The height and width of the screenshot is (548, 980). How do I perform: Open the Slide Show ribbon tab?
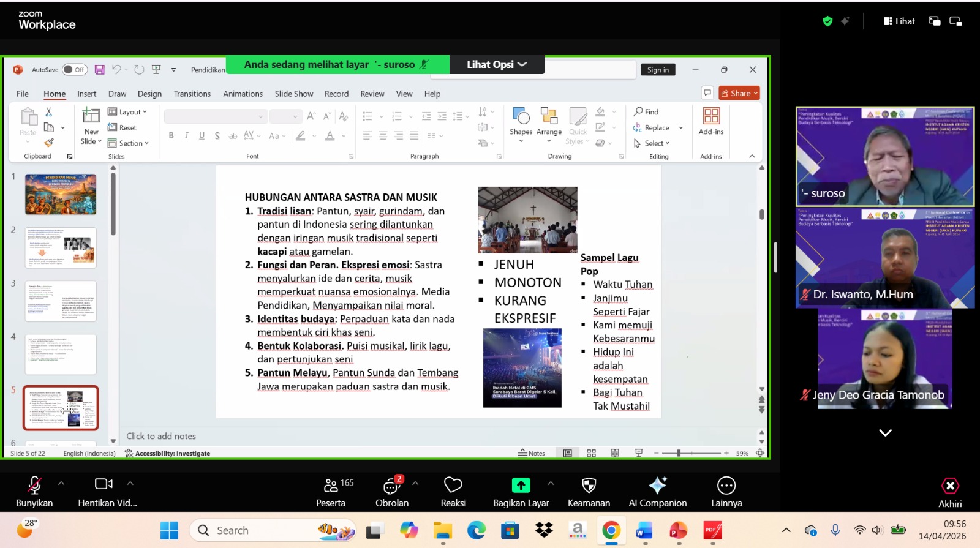click(x=293, y=94)
